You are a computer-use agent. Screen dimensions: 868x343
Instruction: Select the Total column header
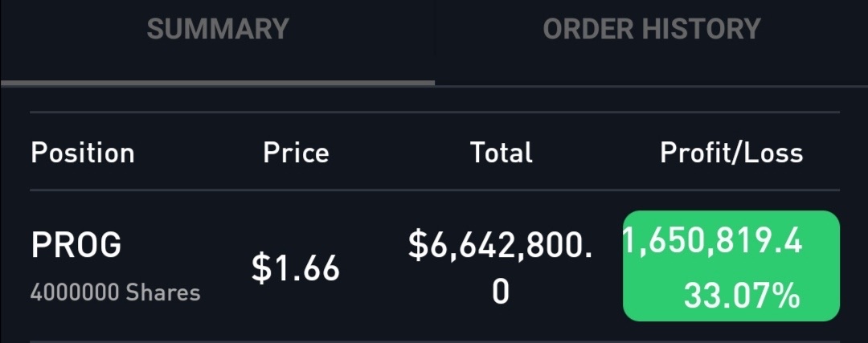pos(502,153)
